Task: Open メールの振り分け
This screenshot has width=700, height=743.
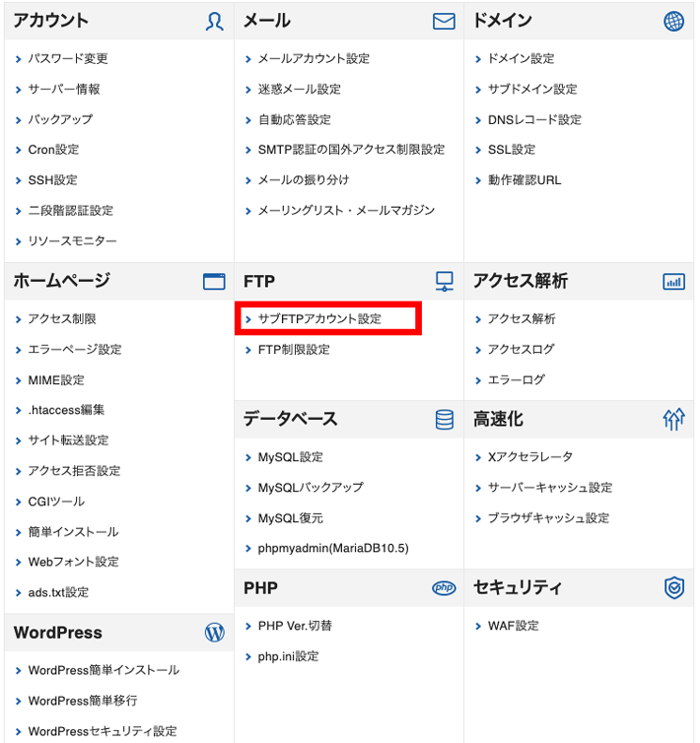Action: click(x=304, y=180)
